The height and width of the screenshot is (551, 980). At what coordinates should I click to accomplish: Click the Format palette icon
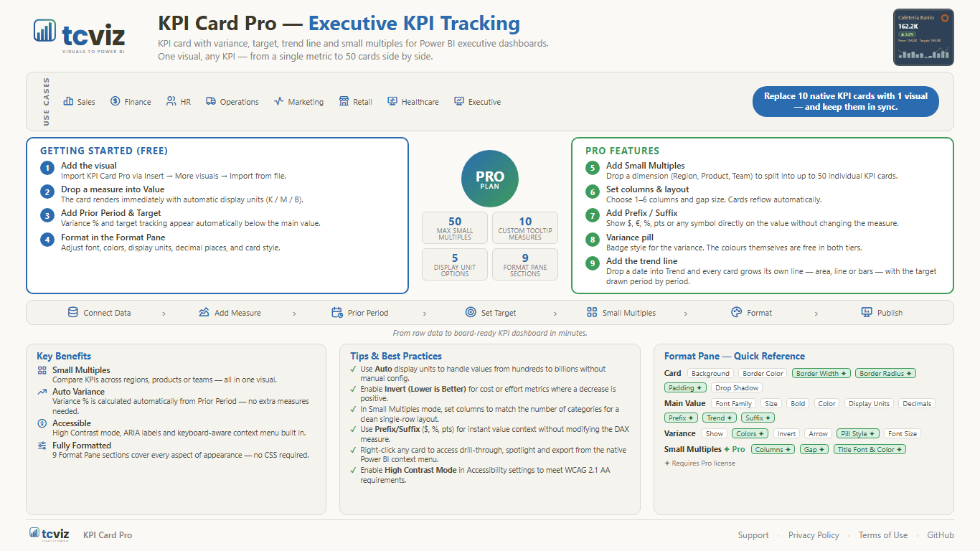(x=736, y=312)
